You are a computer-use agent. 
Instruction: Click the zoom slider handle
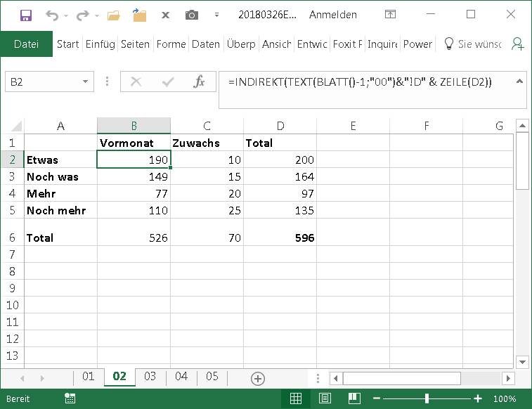[x=427, y=398]
